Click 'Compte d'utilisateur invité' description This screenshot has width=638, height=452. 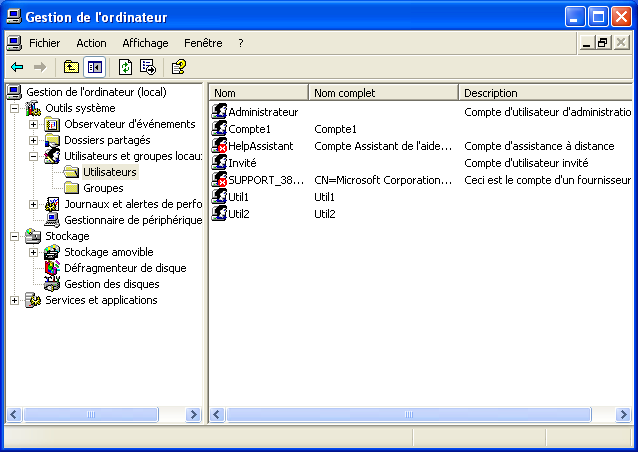526,163
